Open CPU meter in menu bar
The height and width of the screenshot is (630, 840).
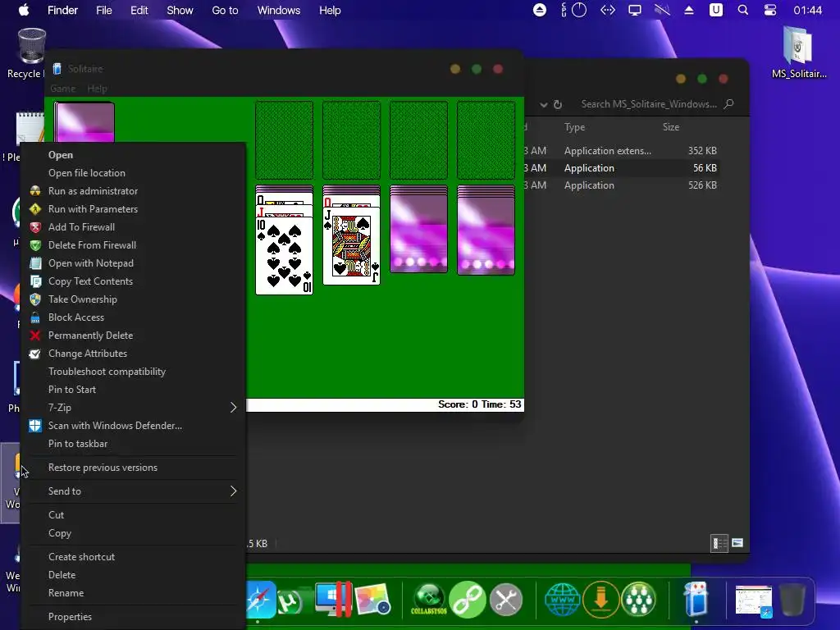pyautogui.click(x=573, y=10)
